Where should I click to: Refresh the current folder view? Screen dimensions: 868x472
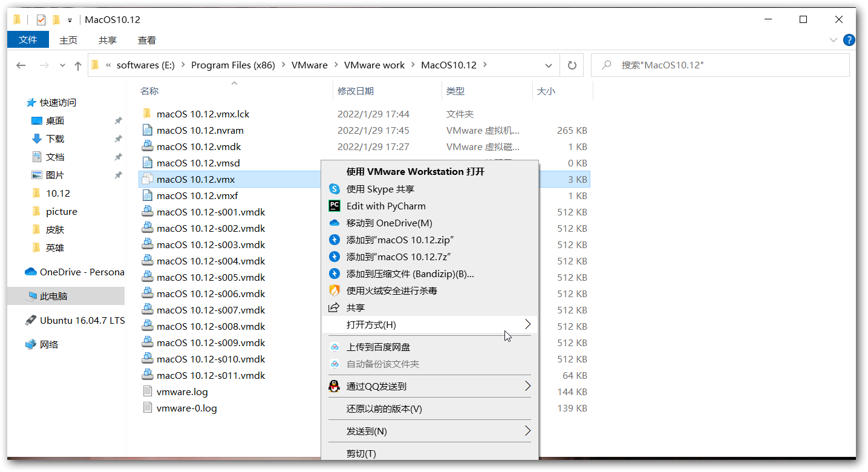(572, 65)
